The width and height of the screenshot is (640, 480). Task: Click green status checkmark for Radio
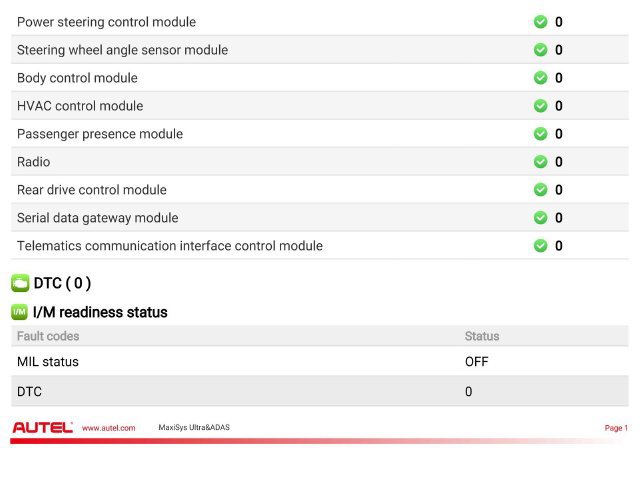[x=540, y=162]
